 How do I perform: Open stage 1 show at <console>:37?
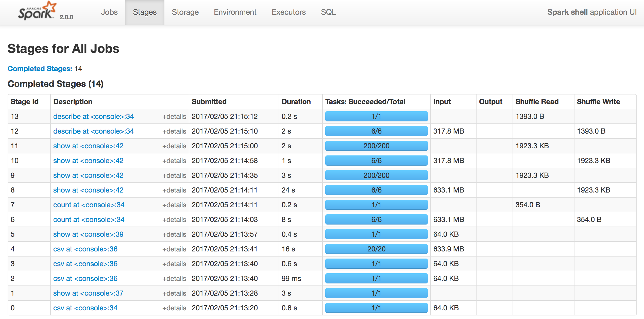click(x=88, y=293)
